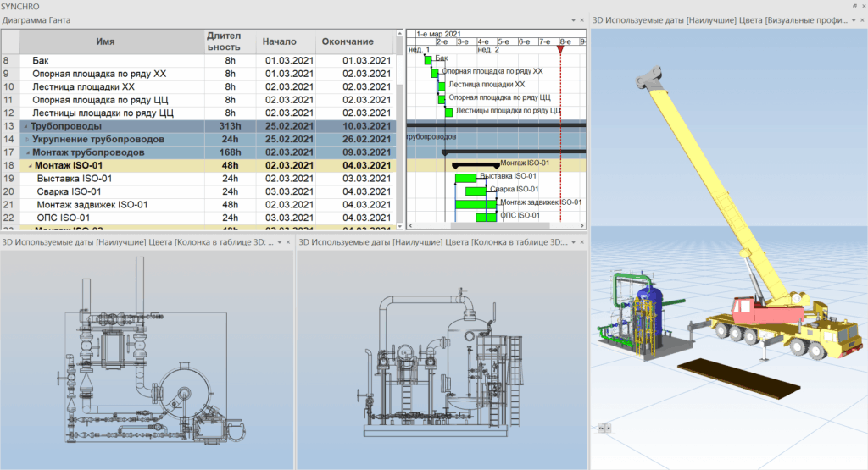Select the Бак task row
This screenshot has height=470, width=868.
[198, 60]
